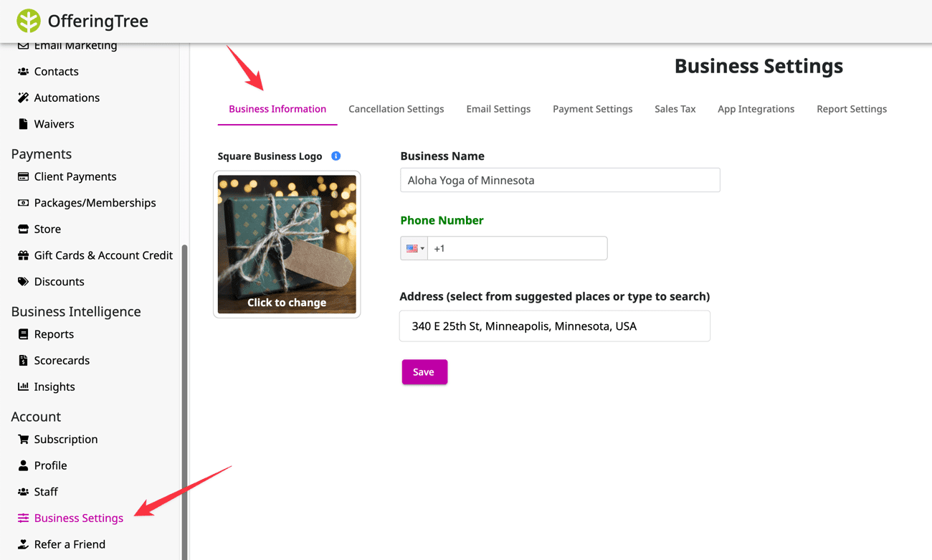Click the business logo thumbnail to change
The image size is (932, 560).
[x=287, y=244]
